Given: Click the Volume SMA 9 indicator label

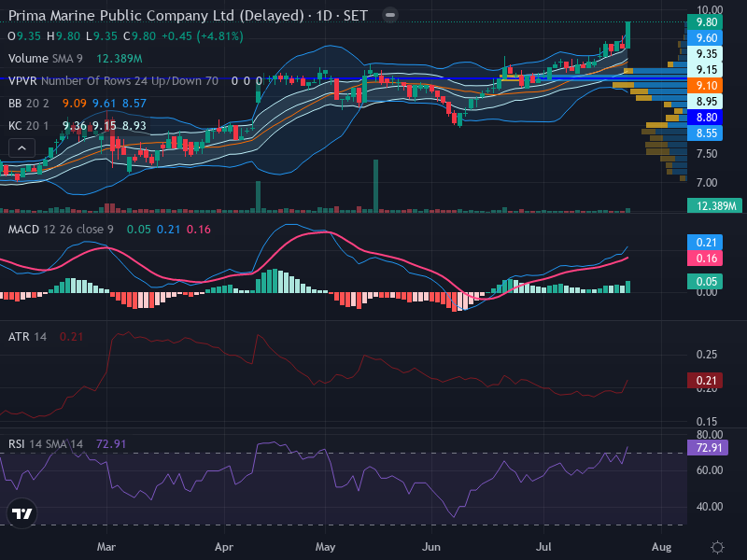Looking at the screenshot, I should pyautogui.click(x=45, y=59).
